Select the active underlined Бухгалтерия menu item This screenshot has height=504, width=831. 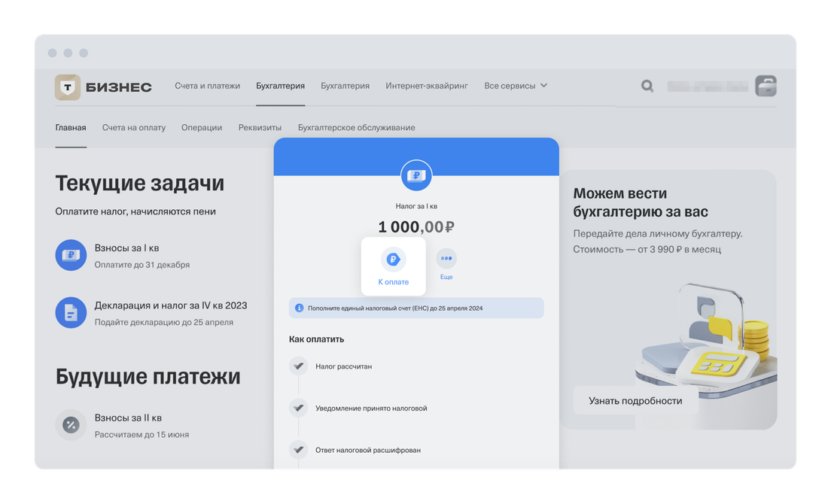(280, 86)
